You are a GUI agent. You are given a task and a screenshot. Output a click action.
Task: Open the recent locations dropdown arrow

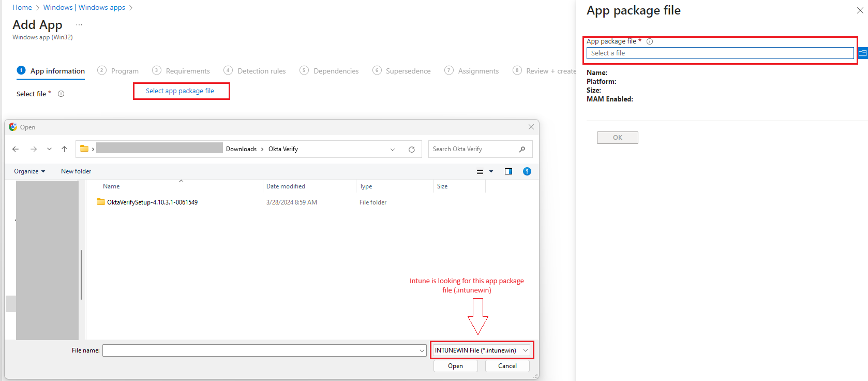point(49,149)
